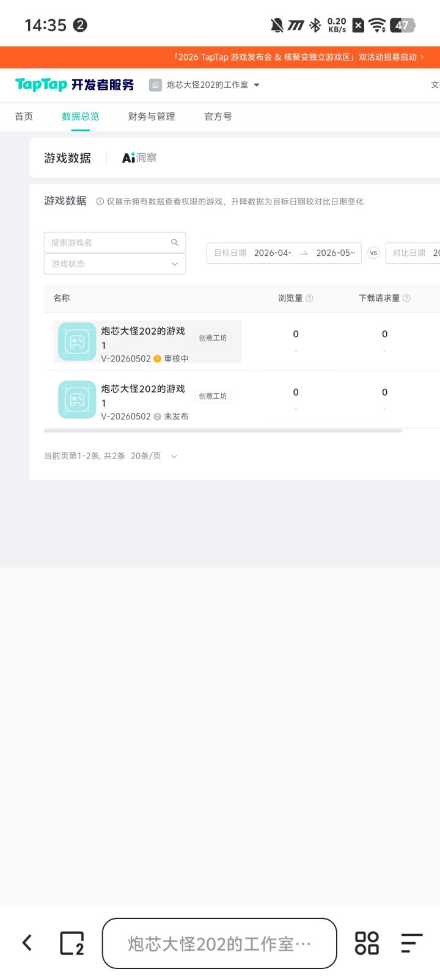Go to the 官方号 tab

point(218,116)
